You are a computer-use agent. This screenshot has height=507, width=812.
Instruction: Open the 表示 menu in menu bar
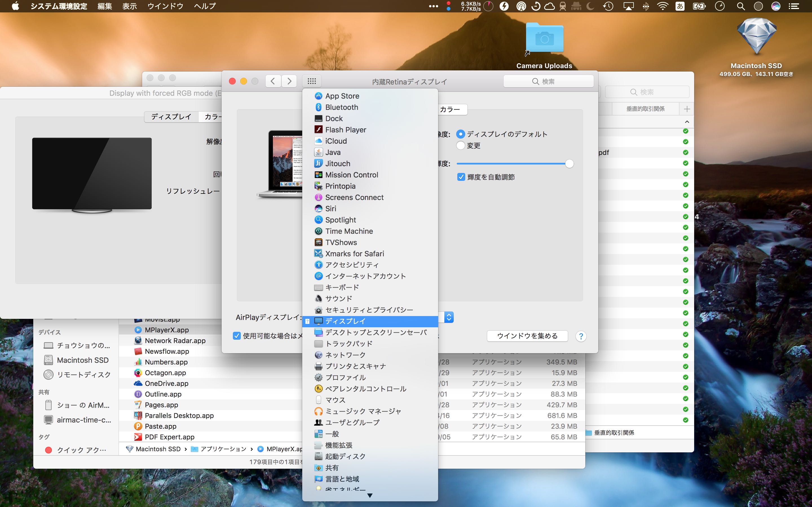click(x=129, y=6)
